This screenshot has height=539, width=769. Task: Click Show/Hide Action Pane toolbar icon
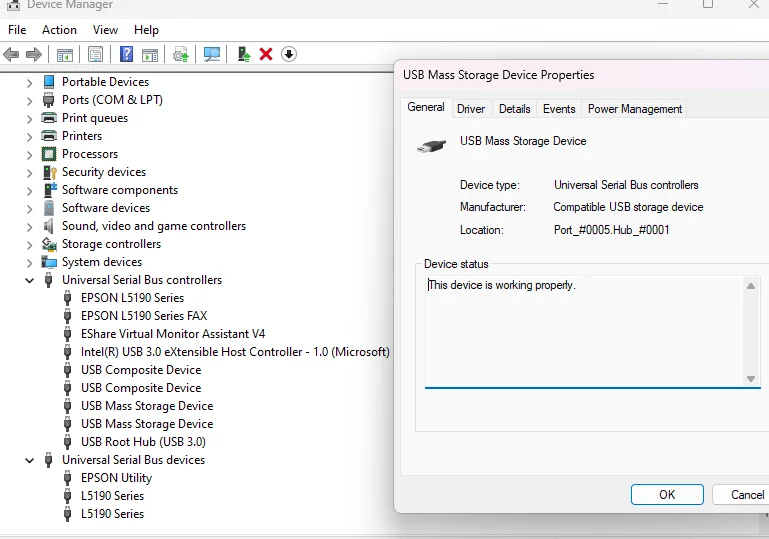click(150, 54)
